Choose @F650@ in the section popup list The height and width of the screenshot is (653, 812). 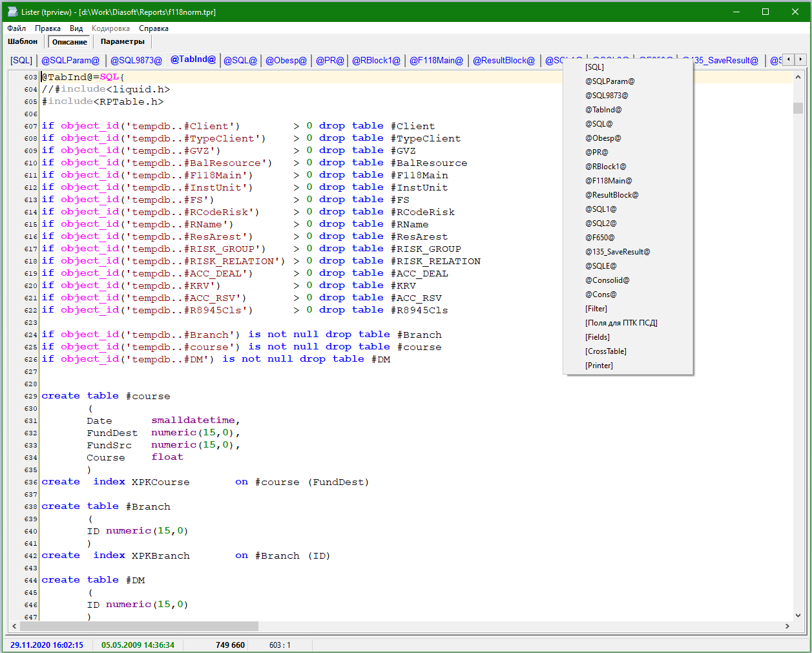(599, 238)
